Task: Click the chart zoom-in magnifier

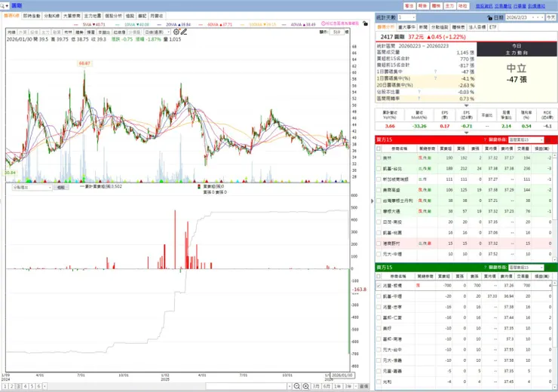Action: point(305,386)
